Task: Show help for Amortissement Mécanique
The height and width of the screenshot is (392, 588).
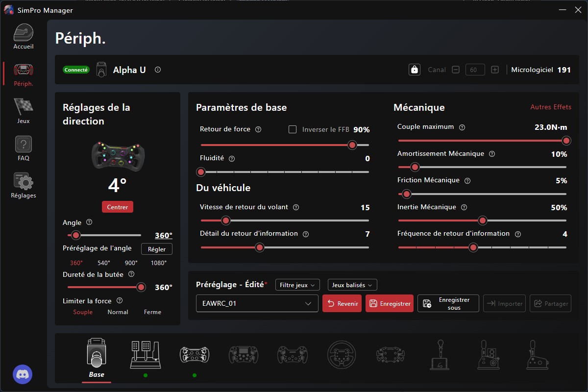Action: click(492, 154)
